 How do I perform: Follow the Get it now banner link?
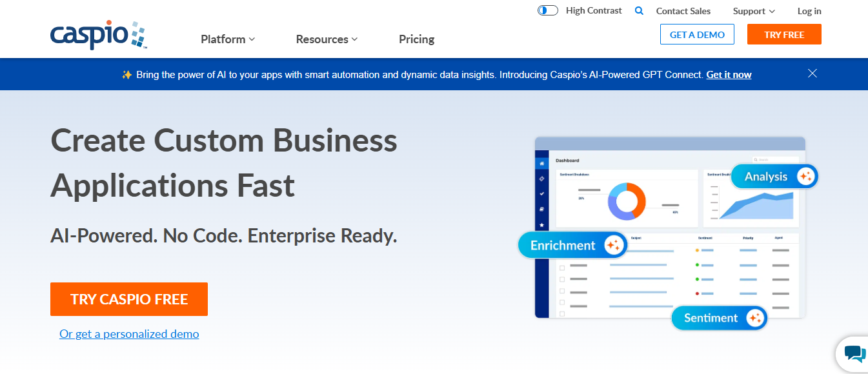click(x=728, y=74)
